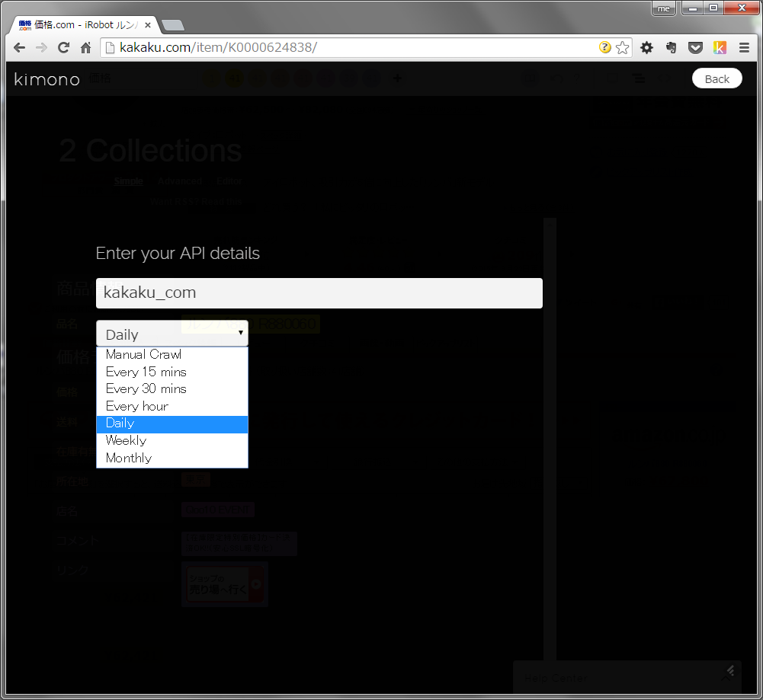
Task: Click the kakaku_com API name field
Action: [319, 293]
